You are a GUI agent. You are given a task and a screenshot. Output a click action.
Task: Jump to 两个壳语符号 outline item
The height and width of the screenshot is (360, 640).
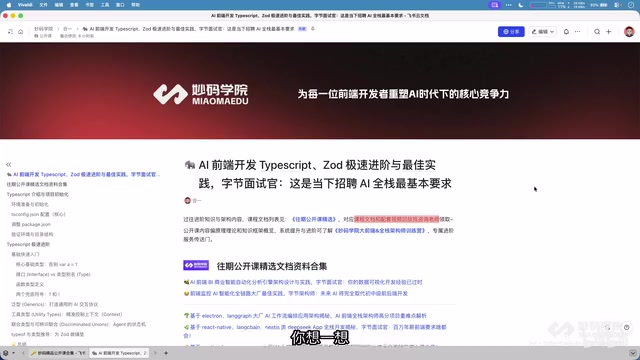pyautogui.click(x=38, y=294)
